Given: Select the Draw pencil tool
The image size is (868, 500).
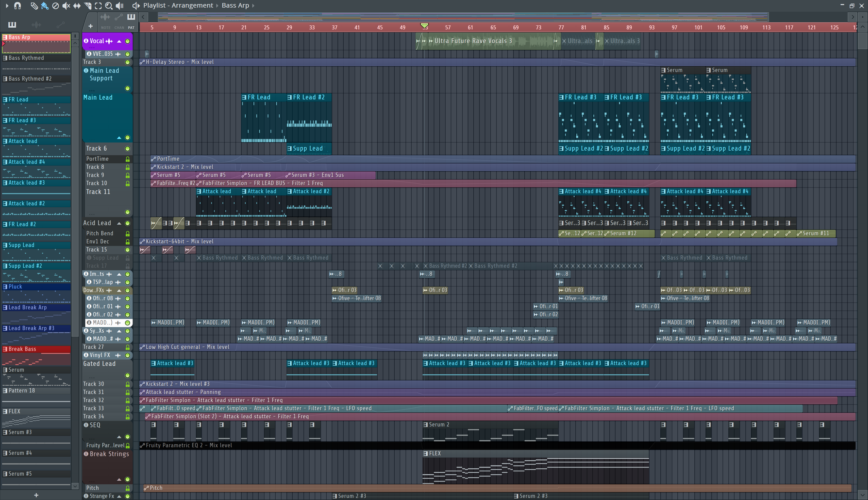Looking at the screenshot, I should pos(34,6).
